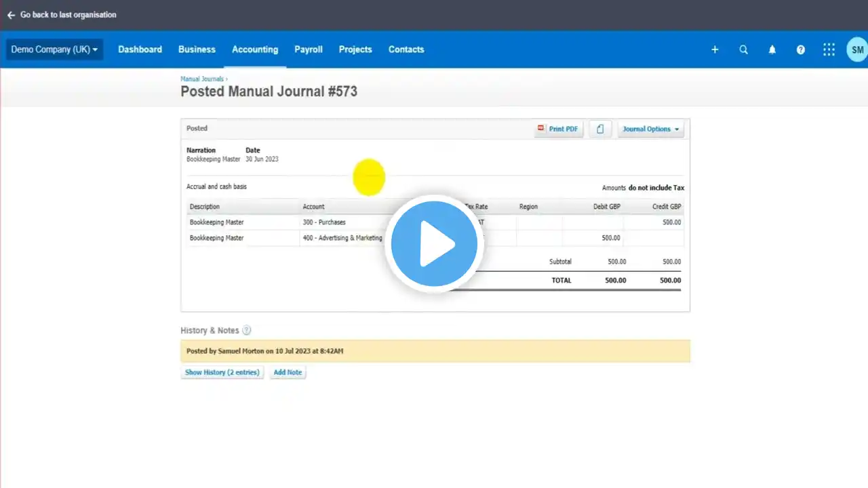Click the '400 - Advertising & Marketing' account cell

click(x=342, y=238)
